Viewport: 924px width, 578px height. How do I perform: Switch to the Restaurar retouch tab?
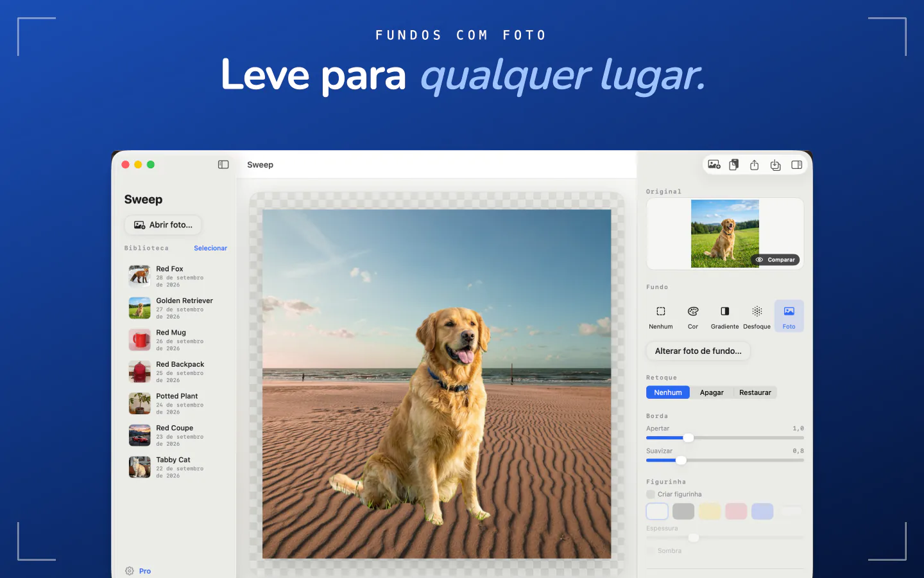coord(755,392)
